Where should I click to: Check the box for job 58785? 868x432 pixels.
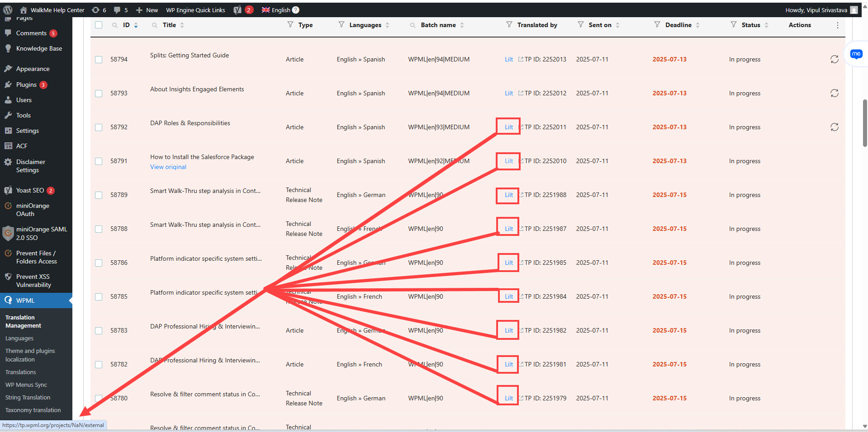click(99, 297)
